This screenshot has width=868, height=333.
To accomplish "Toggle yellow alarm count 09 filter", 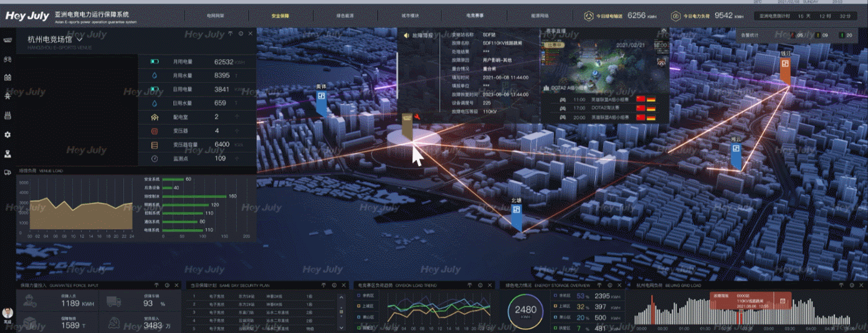I will pos(821,35).
